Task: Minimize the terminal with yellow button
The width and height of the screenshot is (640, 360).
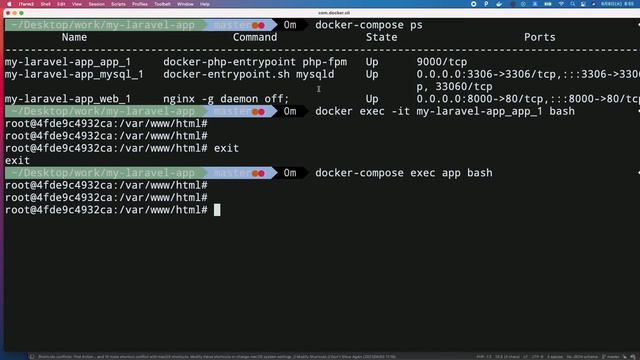Action: [15, 13]
